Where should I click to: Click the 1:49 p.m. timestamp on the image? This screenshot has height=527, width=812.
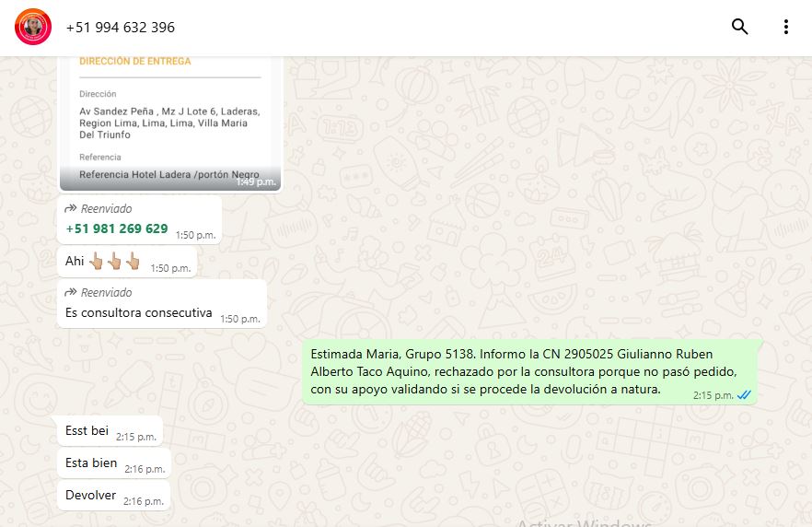[x=255, y=182]
